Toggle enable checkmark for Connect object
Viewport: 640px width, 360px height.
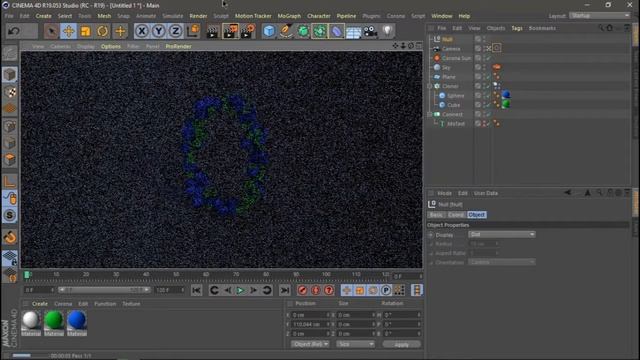(x=488, y=114)
